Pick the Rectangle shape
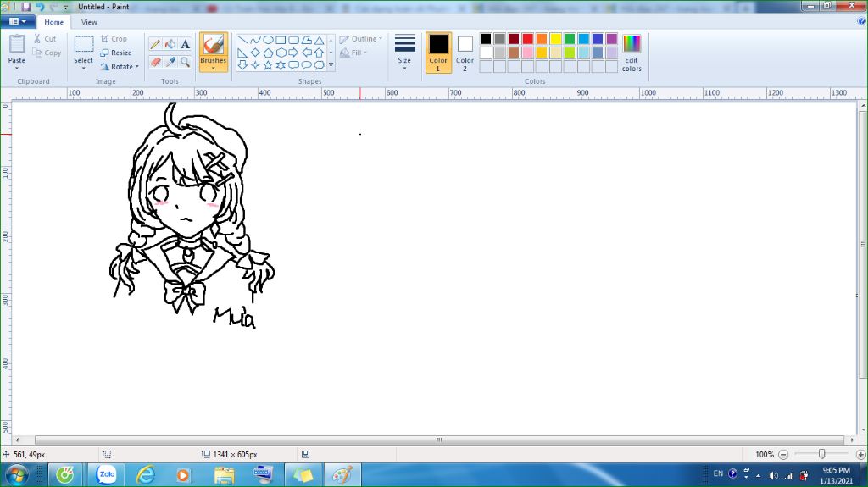 (x=281, y=40)
